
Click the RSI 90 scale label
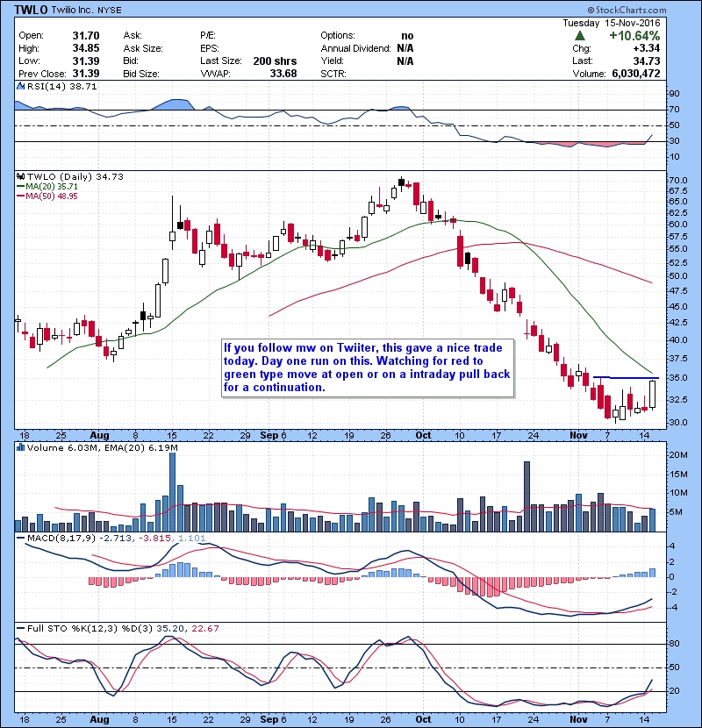coord(674,94)
